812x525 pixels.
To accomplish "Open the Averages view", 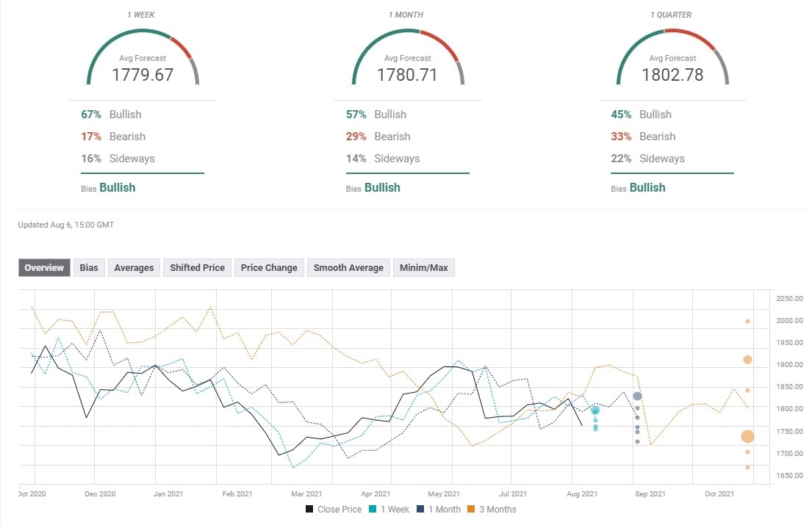I will coord(134,267).
